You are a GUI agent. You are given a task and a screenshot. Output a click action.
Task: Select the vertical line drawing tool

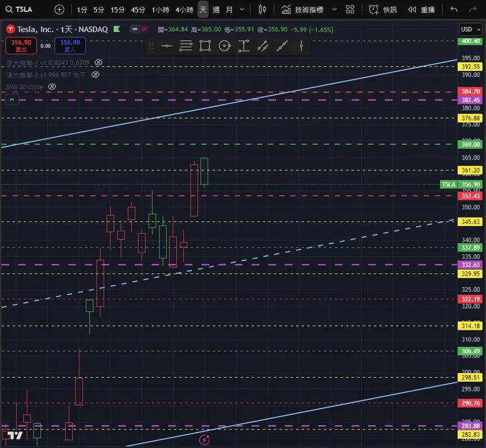coord(301,46)
